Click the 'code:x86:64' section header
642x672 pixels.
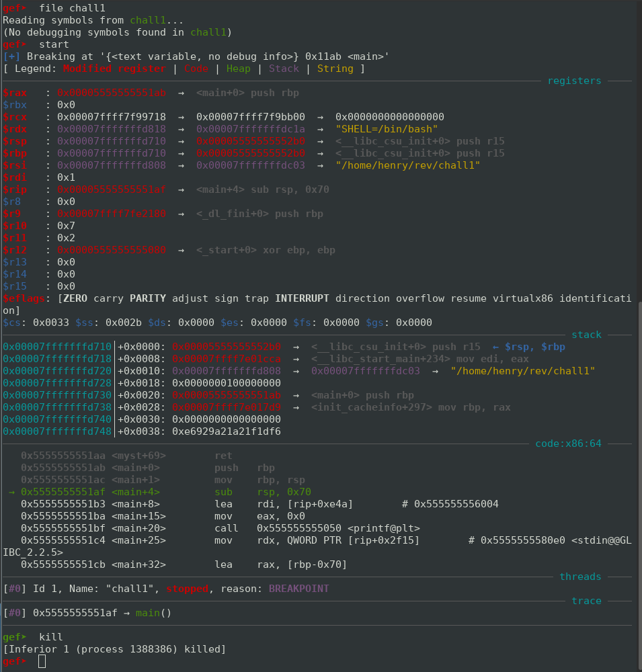pos(568,444)
